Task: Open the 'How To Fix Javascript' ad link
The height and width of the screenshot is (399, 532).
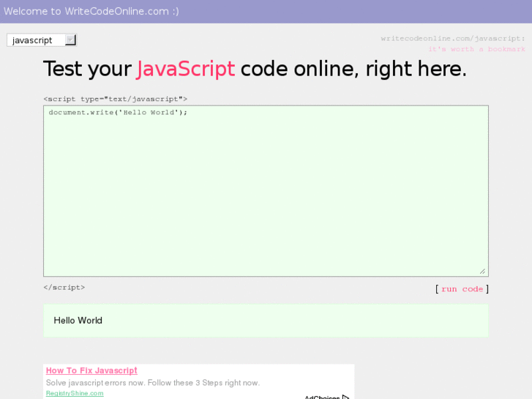Action: [91, 370]
